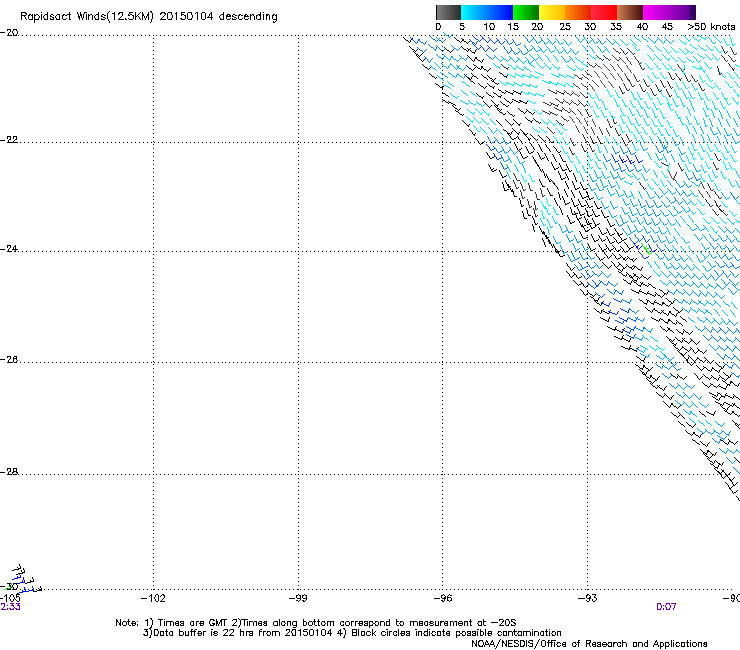Click the NOAA/NESDIS credit text
The width and height of the screenshot is (740, 650).
tap(589, 644)
